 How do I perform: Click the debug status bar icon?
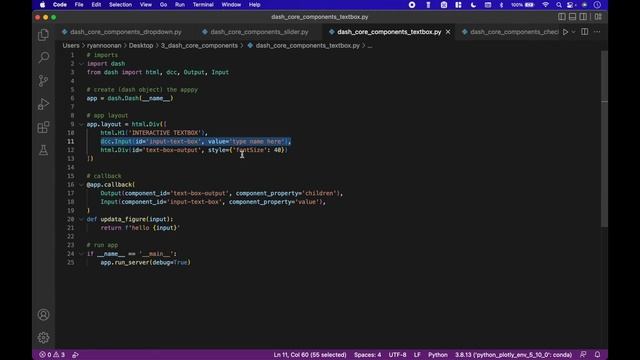point(76,355)
